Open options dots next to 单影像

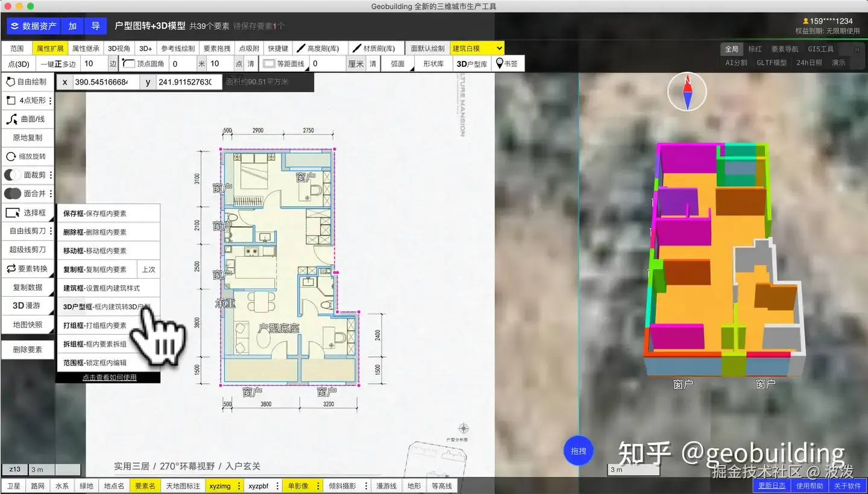(317, 486)
